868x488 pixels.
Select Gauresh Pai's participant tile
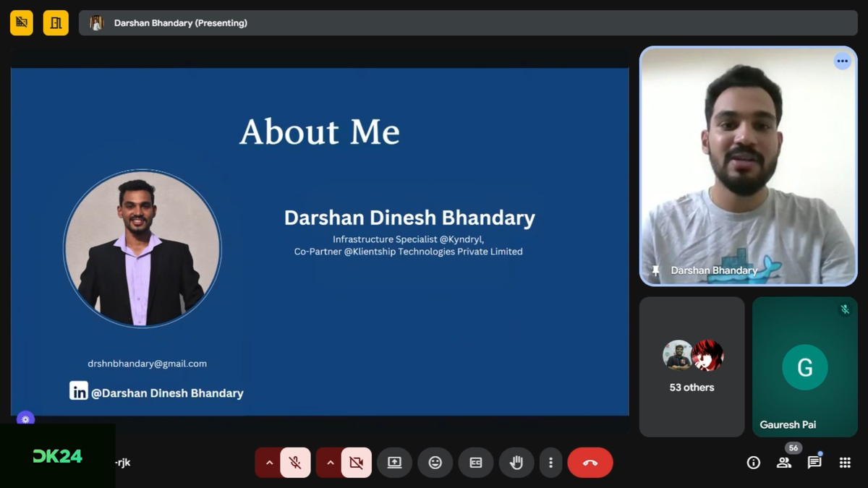point(804,367)
